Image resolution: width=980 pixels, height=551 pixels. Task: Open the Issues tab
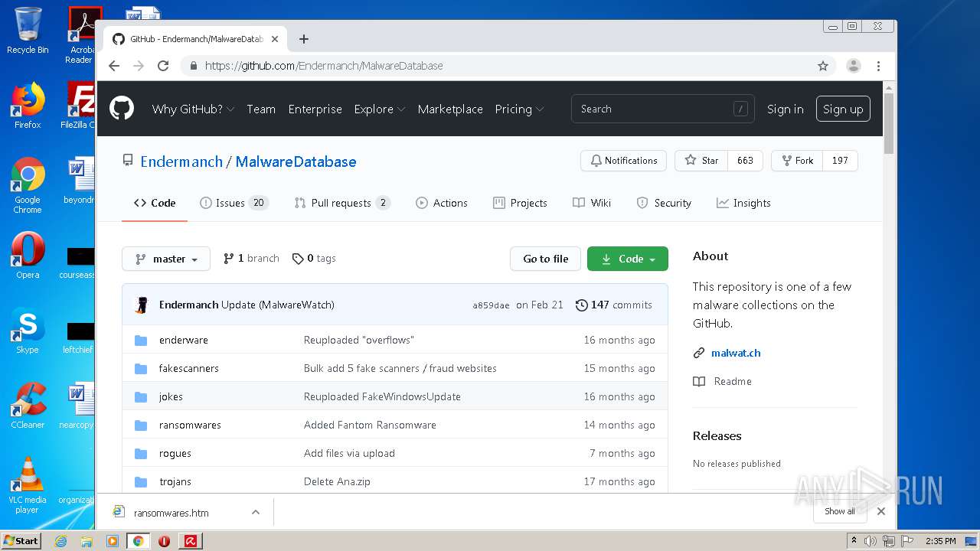coord(234,203)
